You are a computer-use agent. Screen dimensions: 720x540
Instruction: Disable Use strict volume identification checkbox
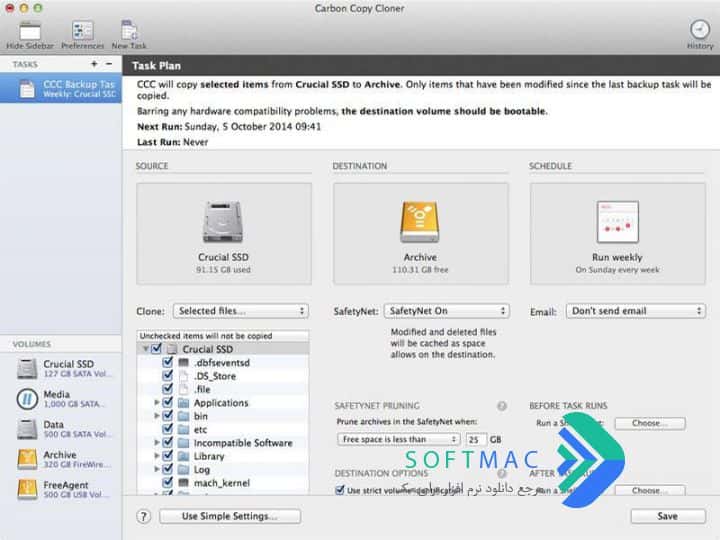pos(340,490)
